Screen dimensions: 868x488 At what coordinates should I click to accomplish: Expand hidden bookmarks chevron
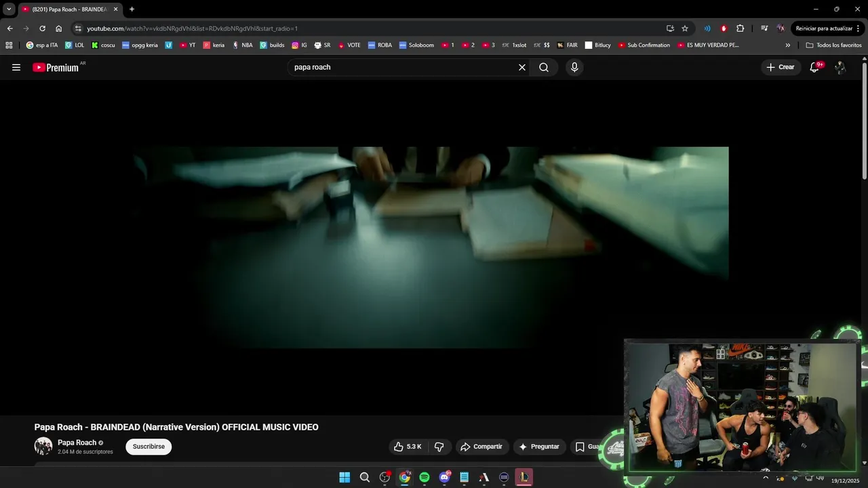[788, 45]
